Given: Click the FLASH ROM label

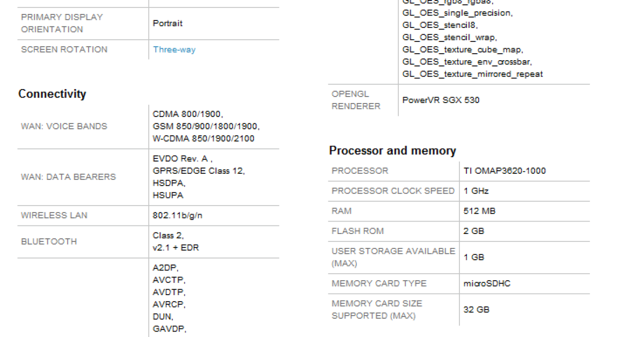Looking at the screenshot, I should coord(357,231).
